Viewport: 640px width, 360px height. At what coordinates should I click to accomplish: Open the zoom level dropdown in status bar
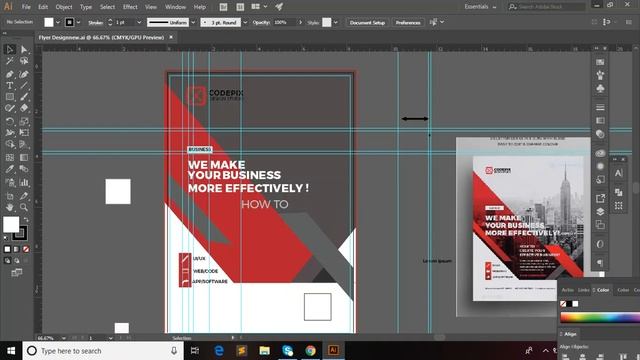(64, 338)
